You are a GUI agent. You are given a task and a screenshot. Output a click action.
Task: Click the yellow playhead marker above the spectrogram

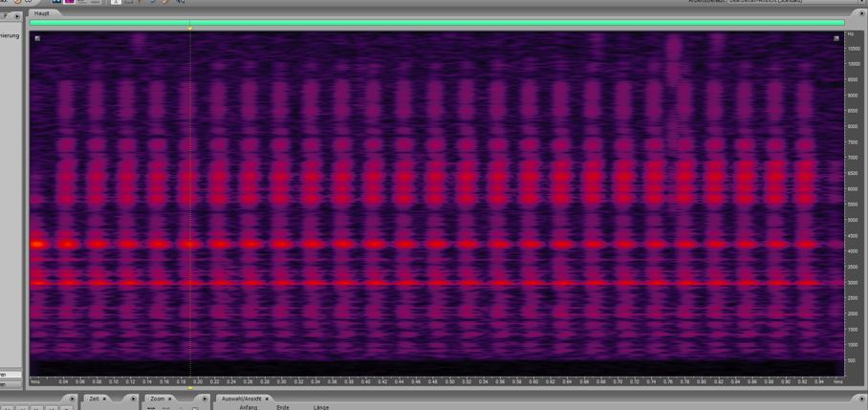coord(190,28)
